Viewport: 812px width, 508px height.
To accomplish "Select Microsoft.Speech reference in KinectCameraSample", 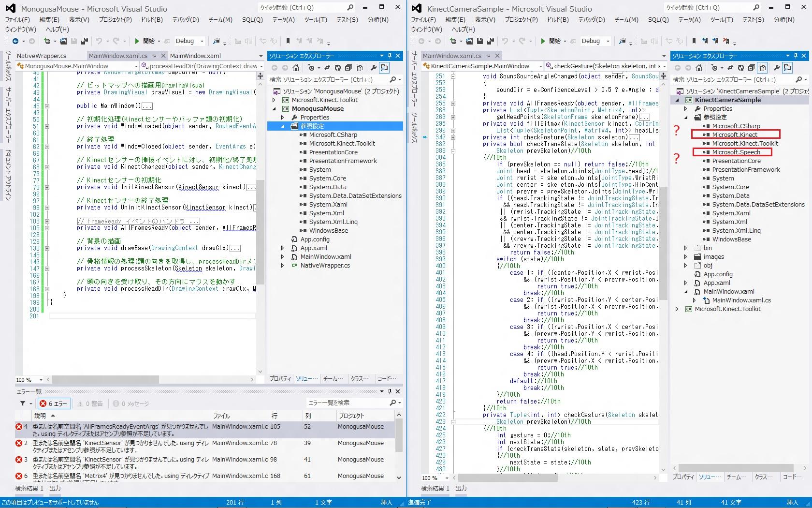I will pos(736,152).
